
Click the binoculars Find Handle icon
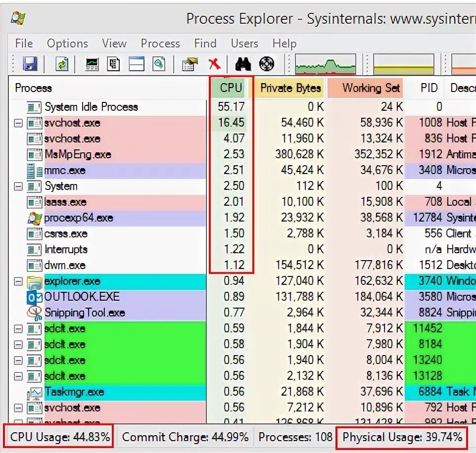[x=243, y=64]
